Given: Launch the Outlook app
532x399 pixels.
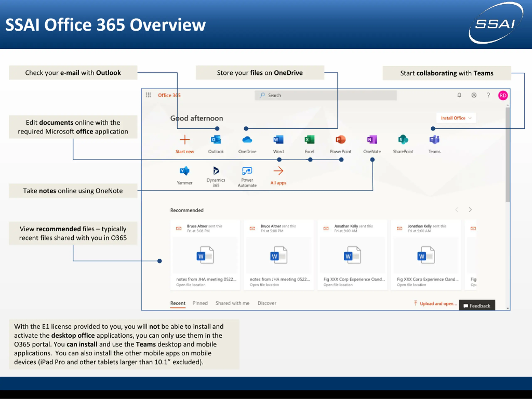Looking at the screenshot, I should (x=216, y=144).
